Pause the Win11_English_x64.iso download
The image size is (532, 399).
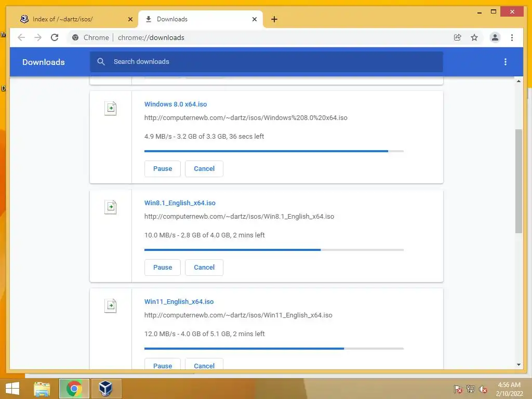coord(163,365)
